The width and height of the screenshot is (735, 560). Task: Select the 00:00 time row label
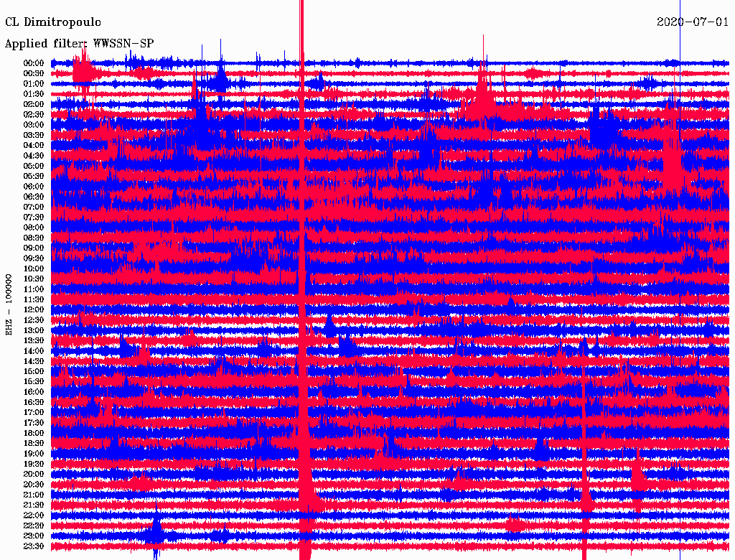pyautogui.click(x=34, y=63)
